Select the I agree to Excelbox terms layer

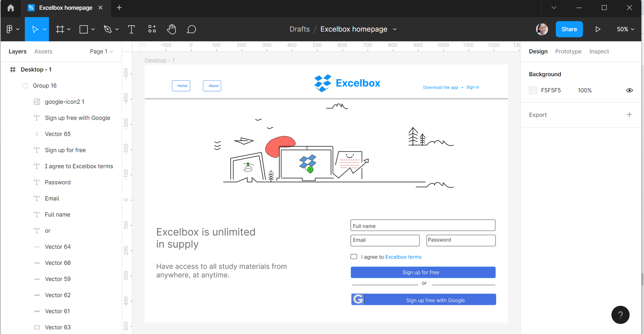[x=61, y=166]
